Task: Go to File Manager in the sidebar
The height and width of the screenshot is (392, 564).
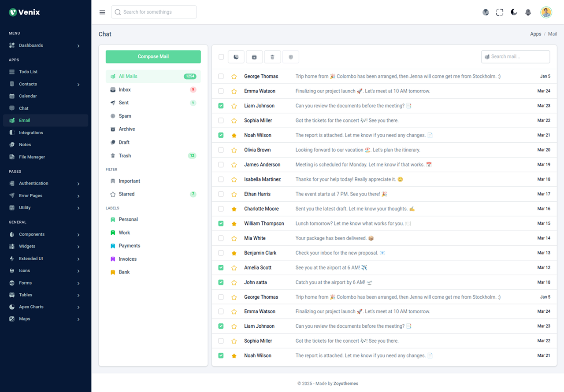Action: coord(32,157)
